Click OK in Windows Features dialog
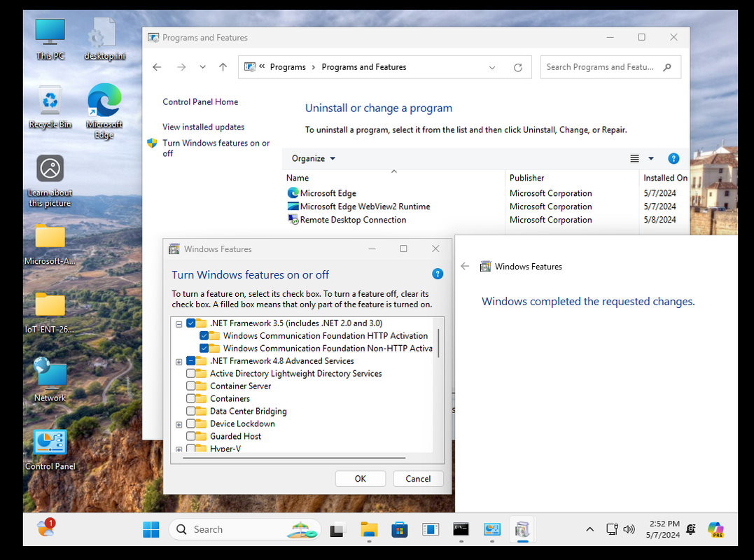This screenshot has width=754, height=560. coord(360,479)
